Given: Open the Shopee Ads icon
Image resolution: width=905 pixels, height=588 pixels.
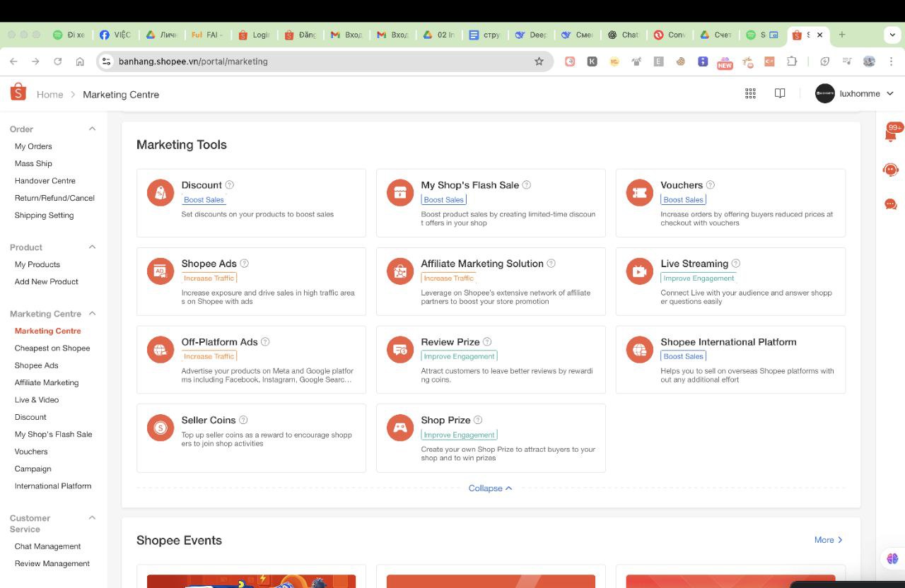Looking at the screenshot, I should (160, 271).
